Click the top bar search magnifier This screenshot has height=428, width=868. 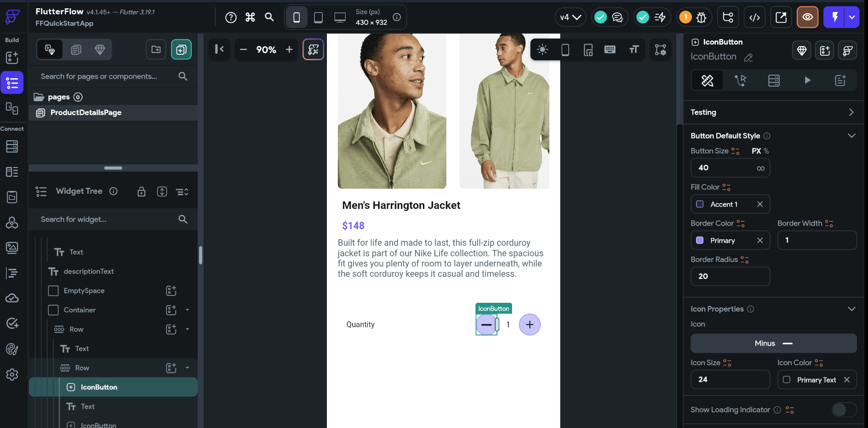tap(269, 17)
